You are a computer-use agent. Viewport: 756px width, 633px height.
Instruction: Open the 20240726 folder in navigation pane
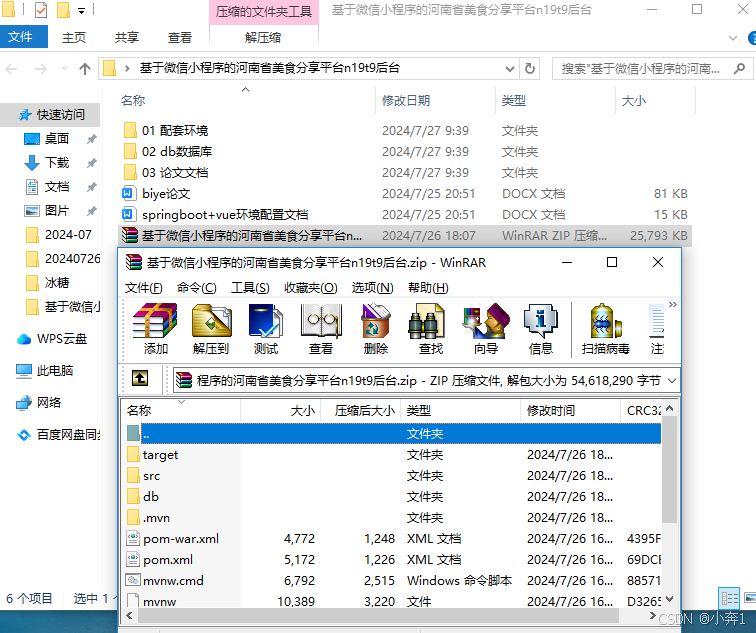(x=71, y=259)
